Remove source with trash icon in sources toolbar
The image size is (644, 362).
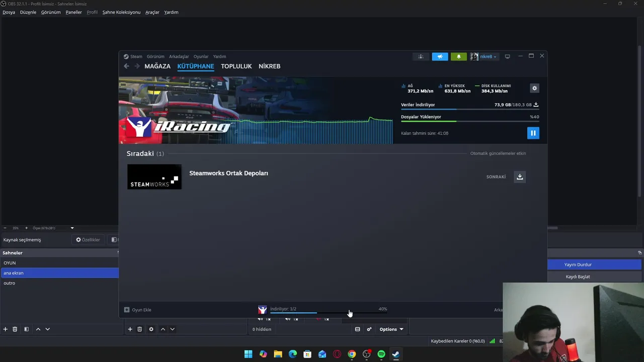click(139, 329)
